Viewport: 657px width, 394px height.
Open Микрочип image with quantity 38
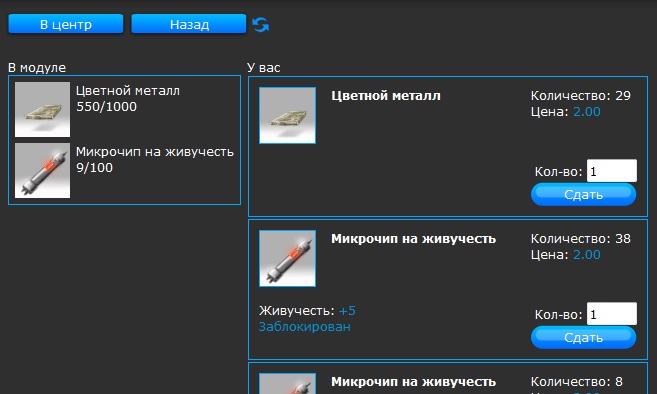coord(287,258)
